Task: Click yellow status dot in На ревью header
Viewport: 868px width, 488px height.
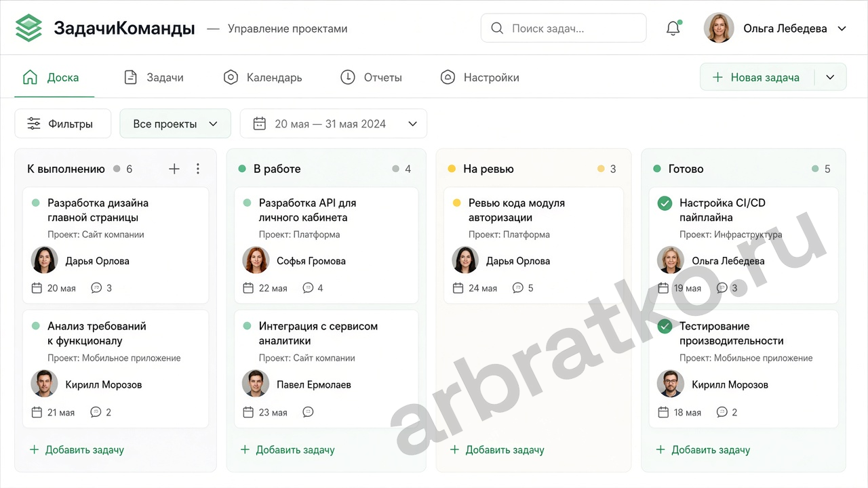Action: 452,169
